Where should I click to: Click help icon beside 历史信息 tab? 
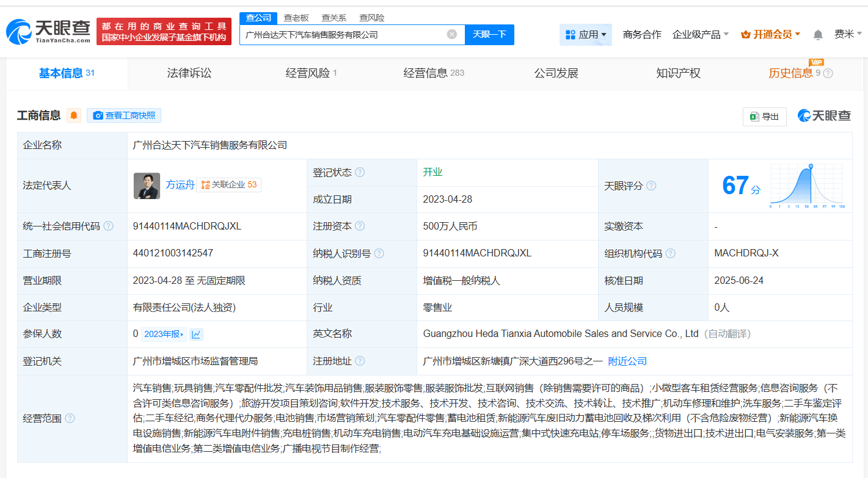click(x=828, y=73)
